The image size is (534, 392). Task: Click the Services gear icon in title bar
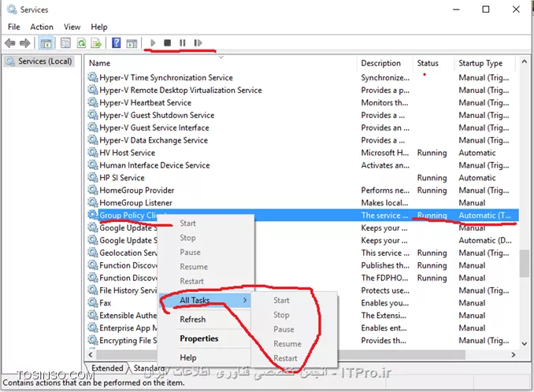click(12, 9)
